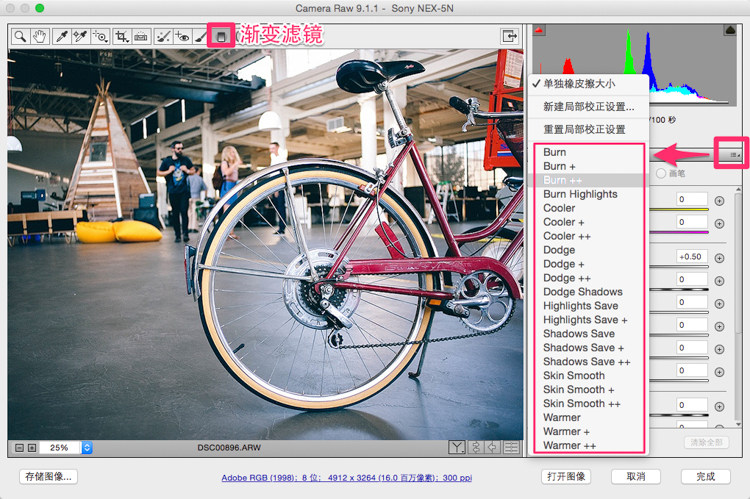This screenshot has height=499, width=750.
Task: Select the Hand tool
Action: click(40, 36)
